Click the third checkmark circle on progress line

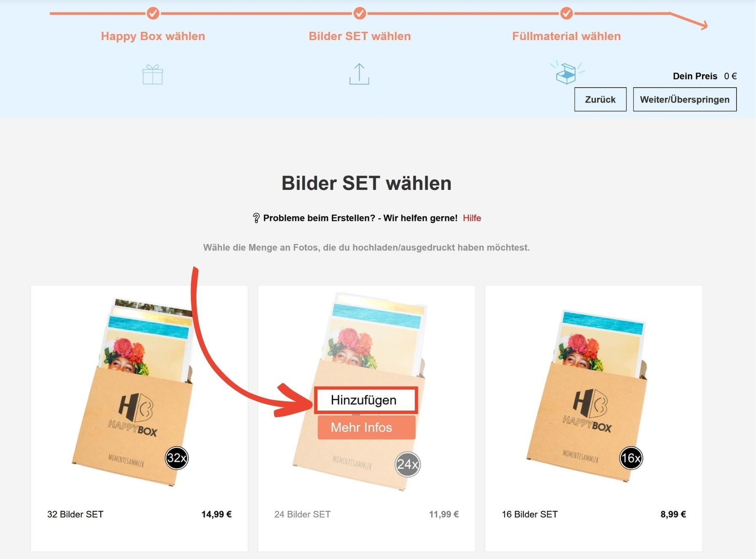[567, 14]
